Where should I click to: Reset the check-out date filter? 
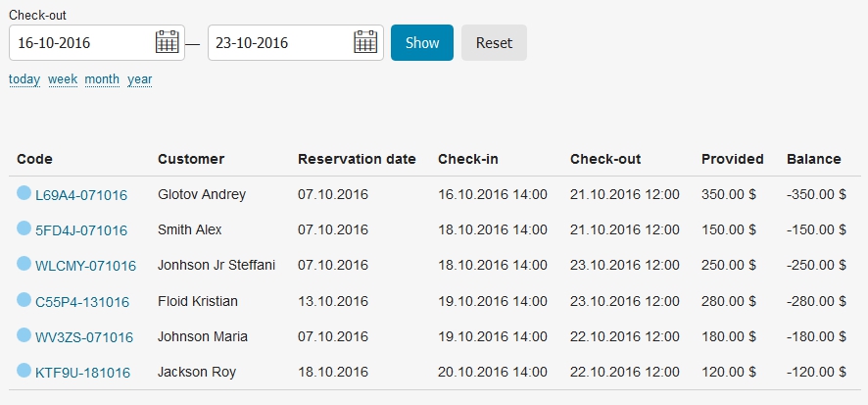click(494, 43)
